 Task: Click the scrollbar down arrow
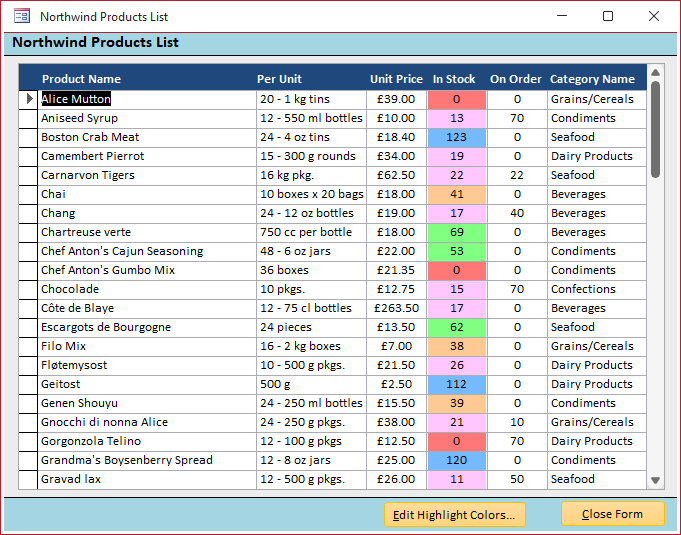[655, 480]
